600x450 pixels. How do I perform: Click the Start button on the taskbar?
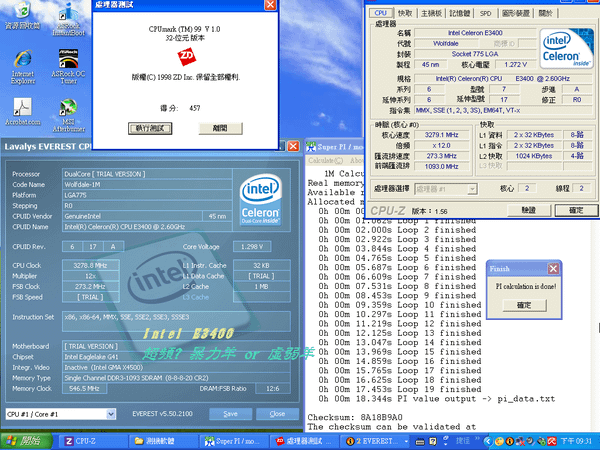point(26,441)
